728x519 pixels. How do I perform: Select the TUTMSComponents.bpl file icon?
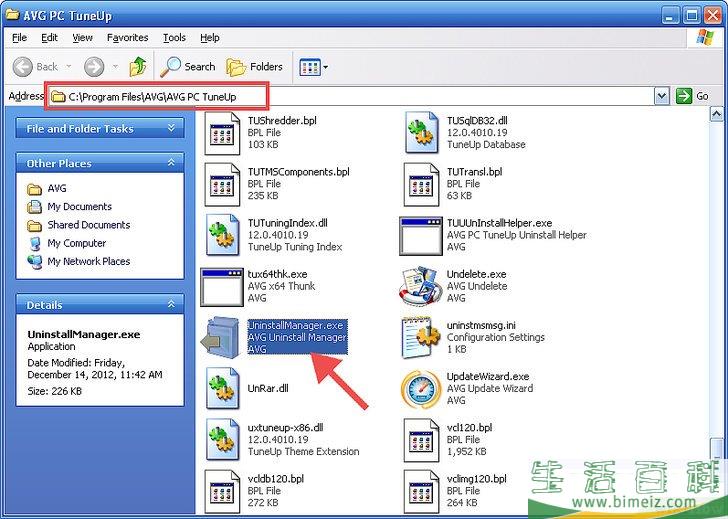point(222,184)
